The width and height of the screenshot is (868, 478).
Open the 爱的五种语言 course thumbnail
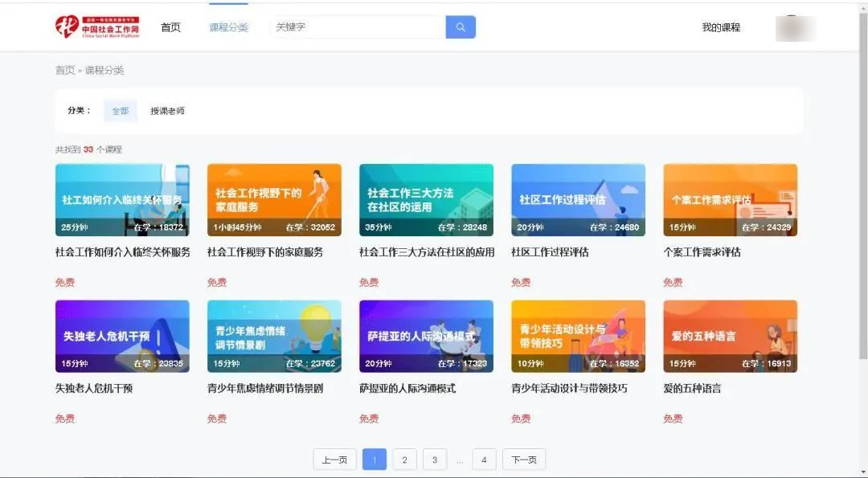pyautogui.click(x=730, y=336)
